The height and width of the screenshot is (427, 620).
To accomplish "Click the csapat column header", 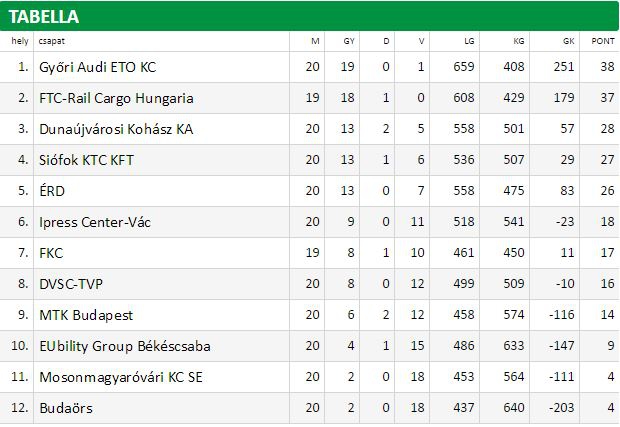I will tap(51, 41).
